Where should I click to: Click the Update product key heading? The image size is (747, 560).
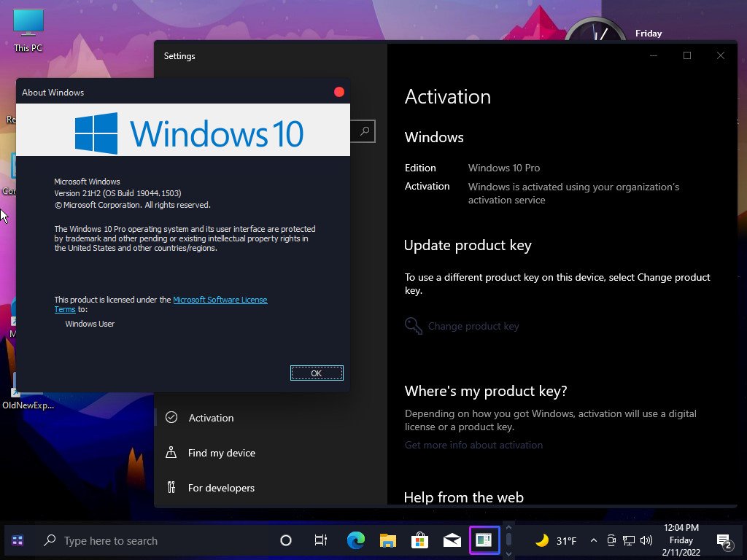[468, 245]
